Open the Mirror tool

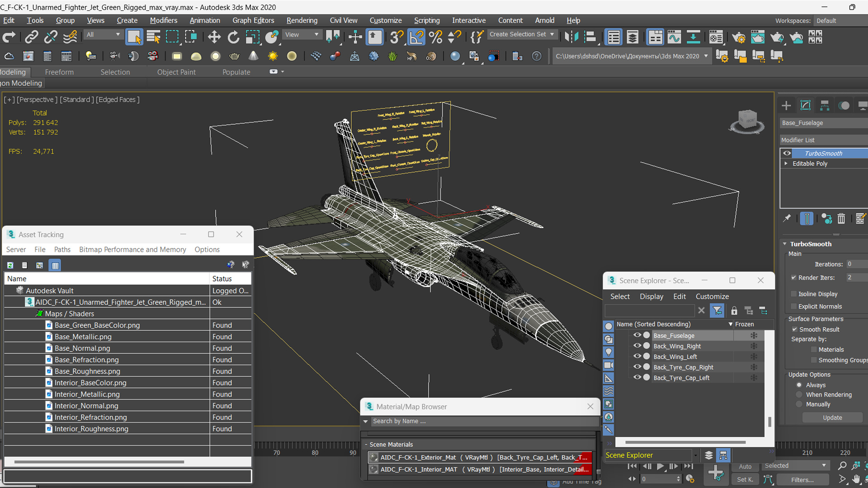pyautogui.click(x=571, y=37)
